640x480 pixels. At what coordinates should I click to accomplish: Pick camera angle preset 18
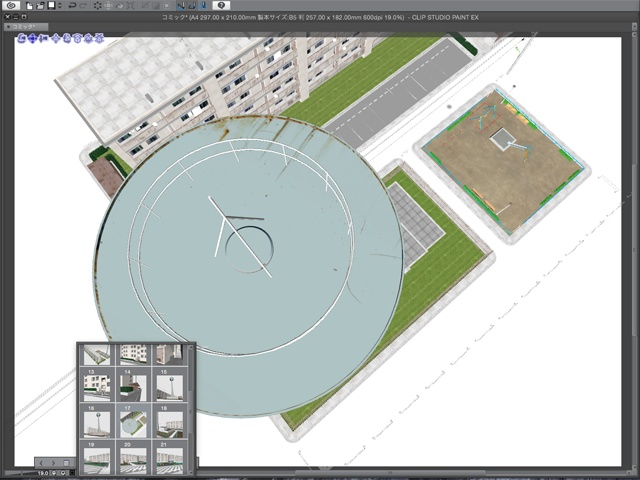coord(169,421)
